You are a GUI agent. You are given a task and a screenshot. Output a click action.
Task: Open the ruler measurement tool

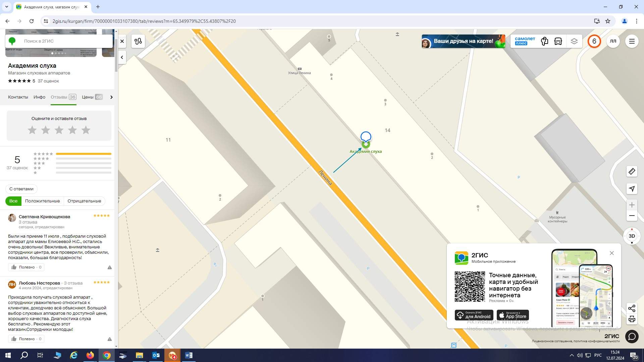pos(632,171)
